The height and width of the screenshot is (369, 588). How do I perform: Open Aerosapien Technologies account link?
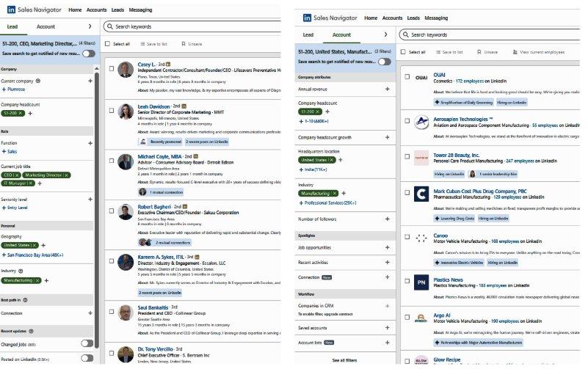pyautogui.click(x=462, y=119)
